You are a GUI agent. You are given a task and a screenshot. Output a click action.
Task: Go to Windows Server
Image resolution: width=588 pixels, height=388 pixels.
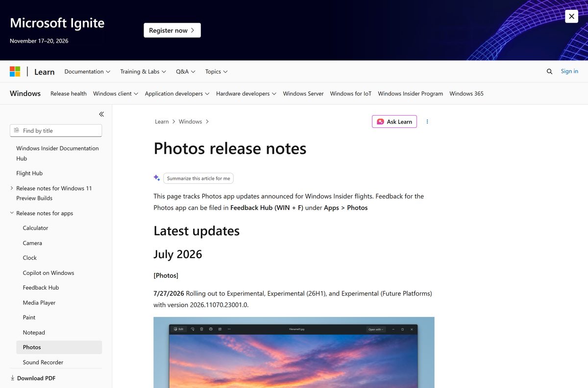coord(303,94)
